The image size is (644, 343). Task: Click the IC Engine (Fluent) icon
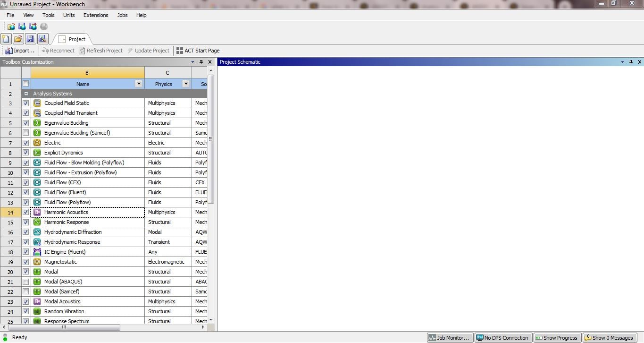coord(37,252)
